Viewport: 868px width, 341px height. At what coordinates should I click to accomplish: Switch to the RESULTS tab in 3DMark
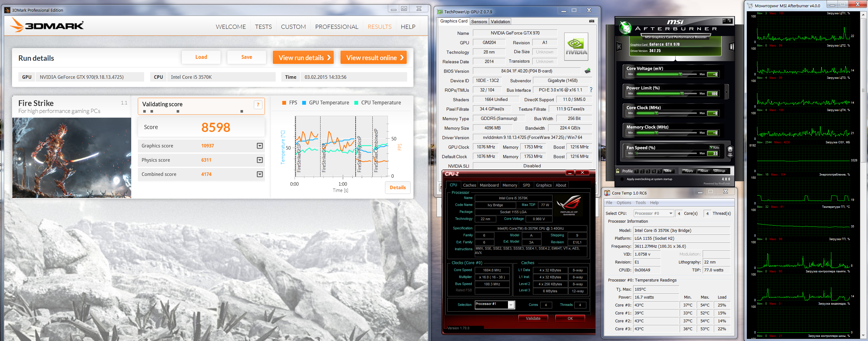(379, 27)
